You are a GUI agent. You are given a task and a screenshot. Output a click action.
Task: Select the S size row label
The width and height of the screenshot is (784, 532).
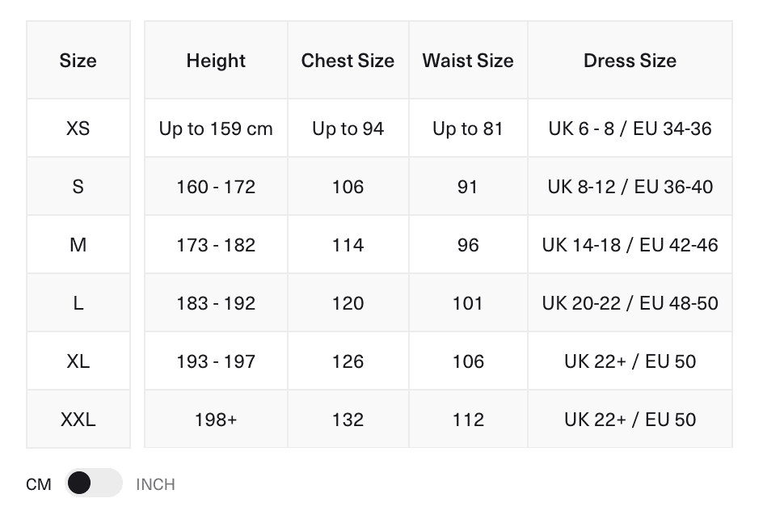coord(78,187)
